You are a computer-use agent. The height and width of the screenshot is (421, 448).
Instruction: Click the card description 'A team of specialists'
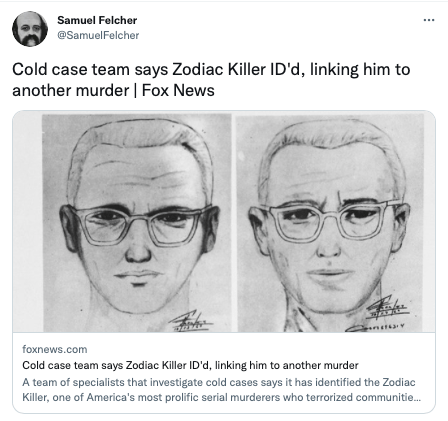coord(219,382)
